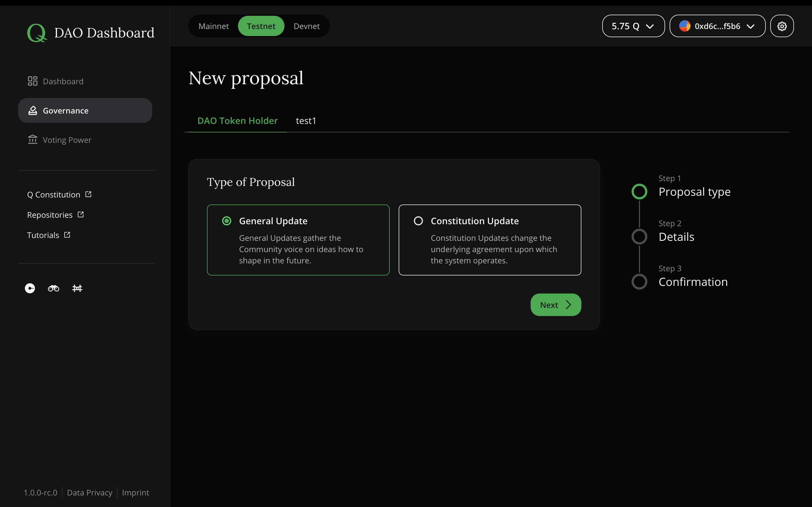Click the Governance ballot icon
812x507 pixels.
[32, 110]
